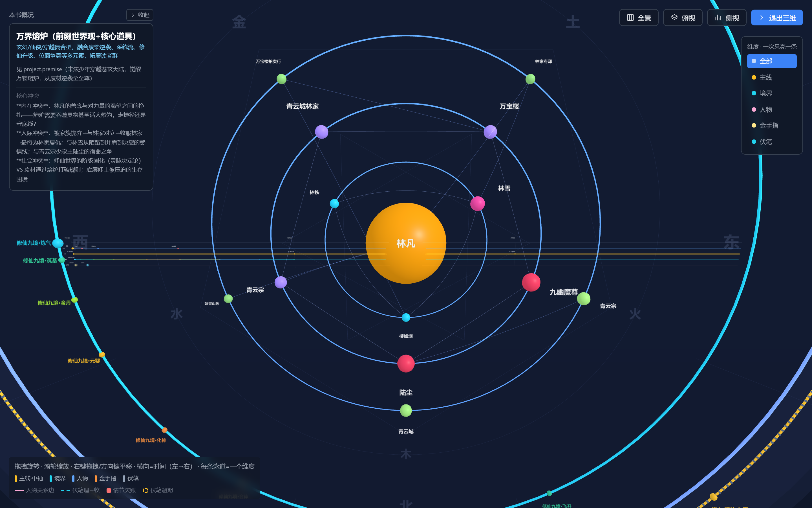Click the panorama icon in 全景 button

pyautogui.click(x=630, y=17)
